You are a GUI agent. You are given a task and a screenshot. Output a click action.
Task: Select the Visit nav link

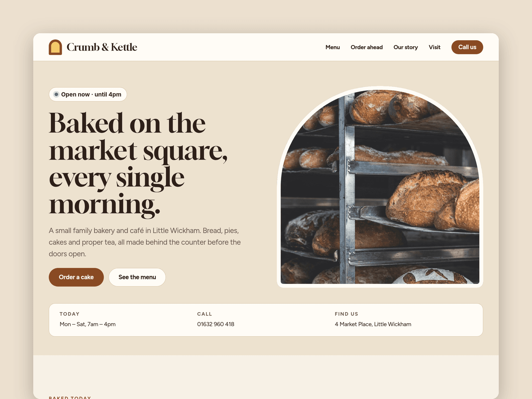[x=434, y=47]
